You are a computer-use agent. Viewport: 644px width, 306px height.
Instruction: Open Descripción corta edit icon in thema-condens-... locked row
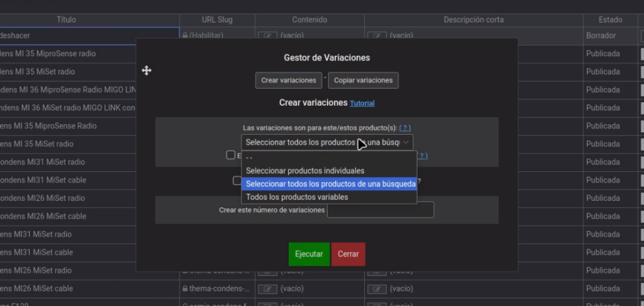pos(377,289)
